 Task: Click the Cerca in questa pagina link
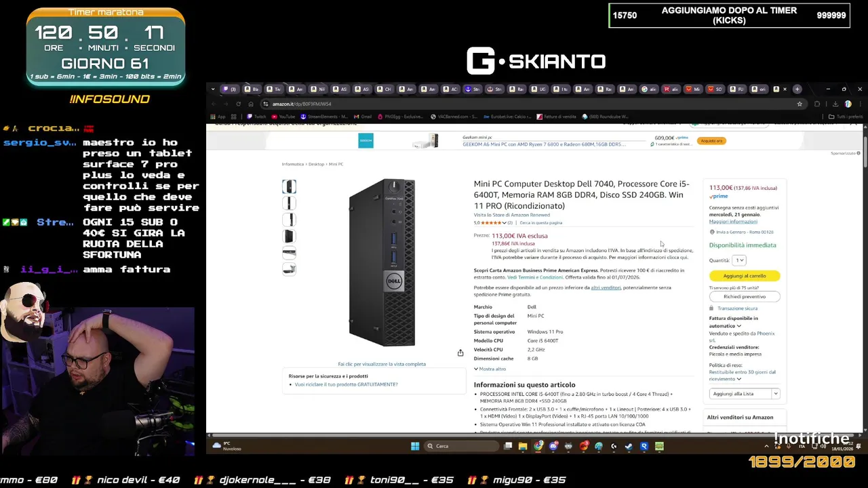pos(540,223)
